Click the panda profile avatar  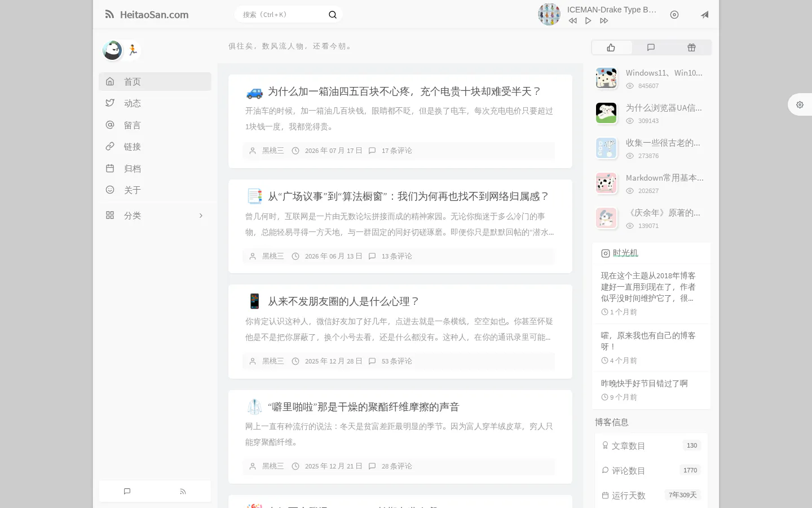click(x=113, y=50)
